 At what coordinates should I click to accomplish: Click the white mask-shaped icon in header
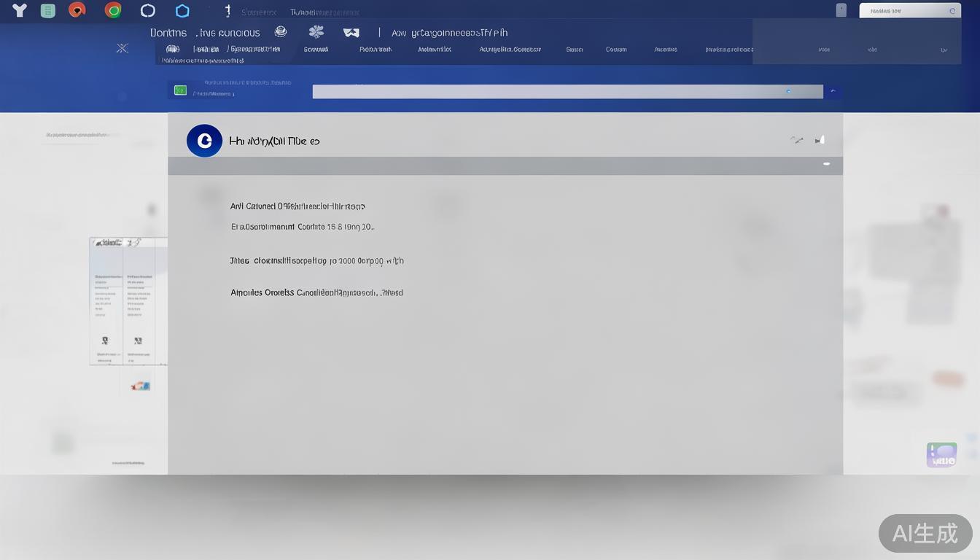[351, 33]
